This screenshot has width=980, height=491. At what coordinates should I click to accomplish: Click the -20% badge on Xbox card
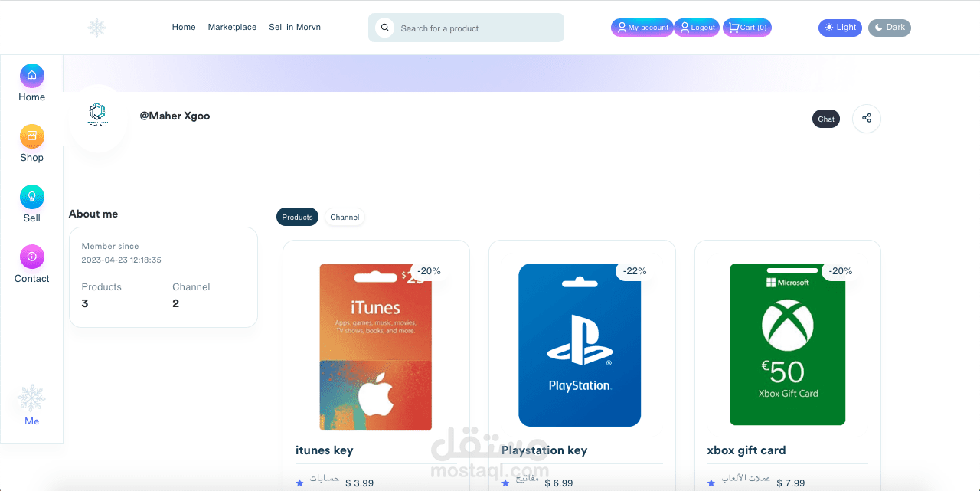tap(841, 271)
